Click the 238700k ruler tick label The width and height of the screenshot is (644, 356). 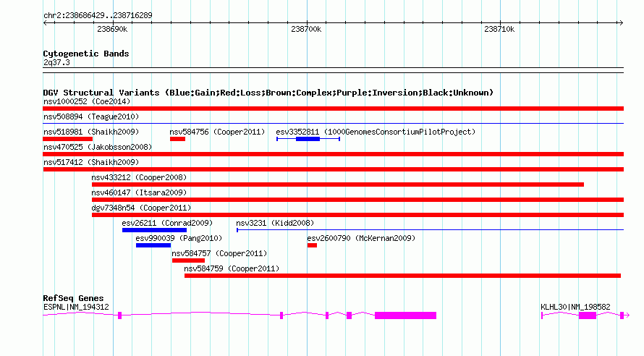(x=306, y=29)
